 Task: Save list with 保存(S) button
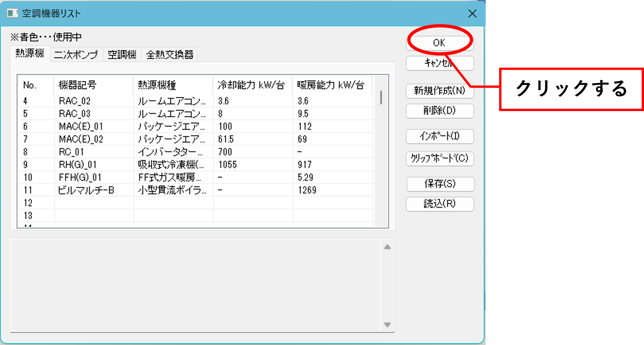[x=440, y=184]
